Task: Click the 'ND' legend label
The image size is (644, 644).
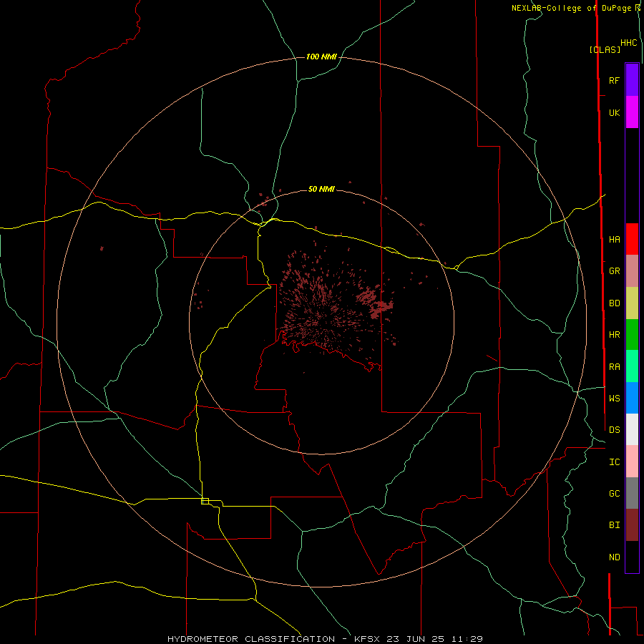Action: (x=615, y=557)
